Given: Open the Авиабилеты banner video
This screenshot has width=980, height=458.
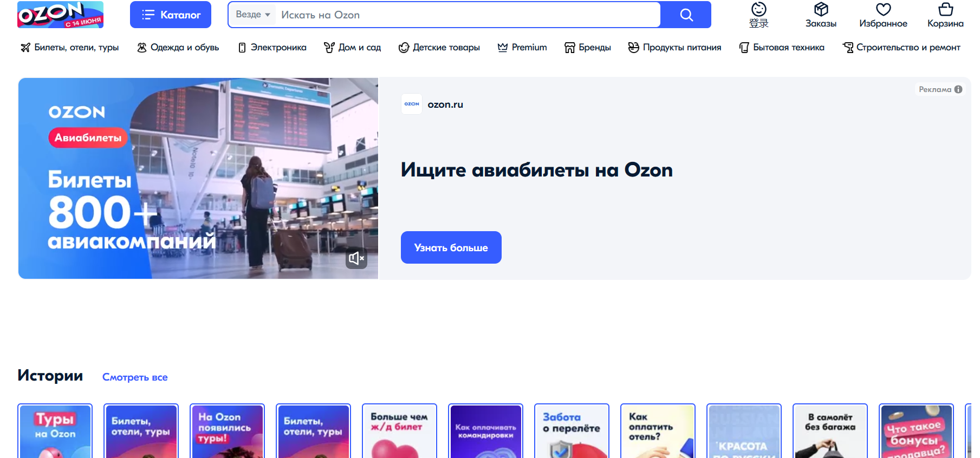Looking at the screenshot, I should click(x=198, y=179).
